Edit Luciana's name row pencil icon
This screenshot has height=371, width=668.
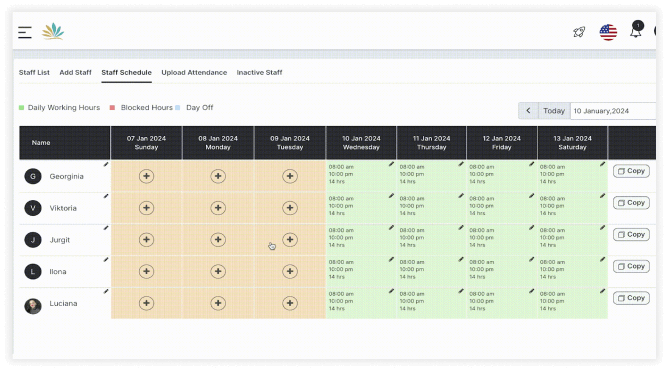click(x=106, y=291)
